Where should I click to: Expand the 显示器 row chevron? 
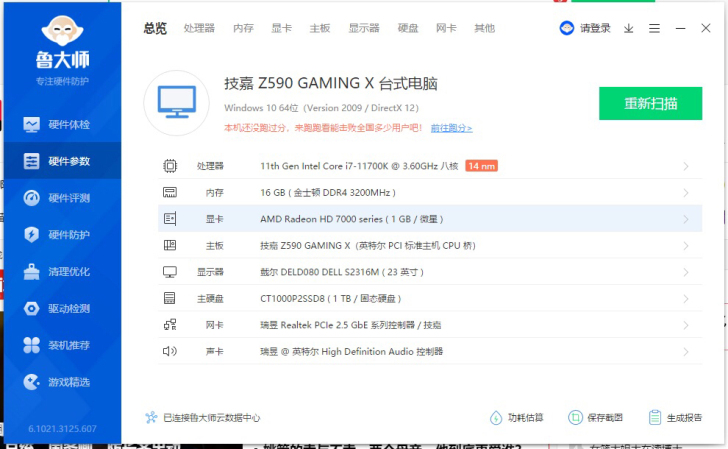pyautogui.click(x=686, y=272)
